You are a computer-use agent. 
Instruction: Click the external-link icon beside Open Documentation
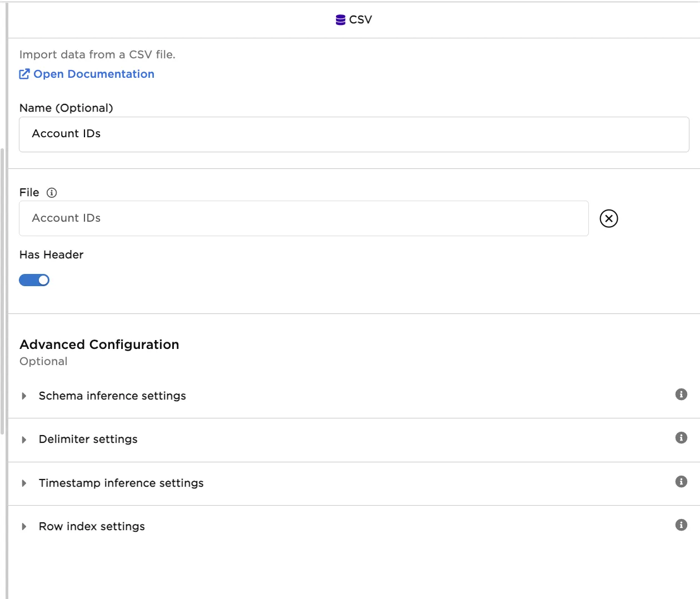tap(24, 73)
